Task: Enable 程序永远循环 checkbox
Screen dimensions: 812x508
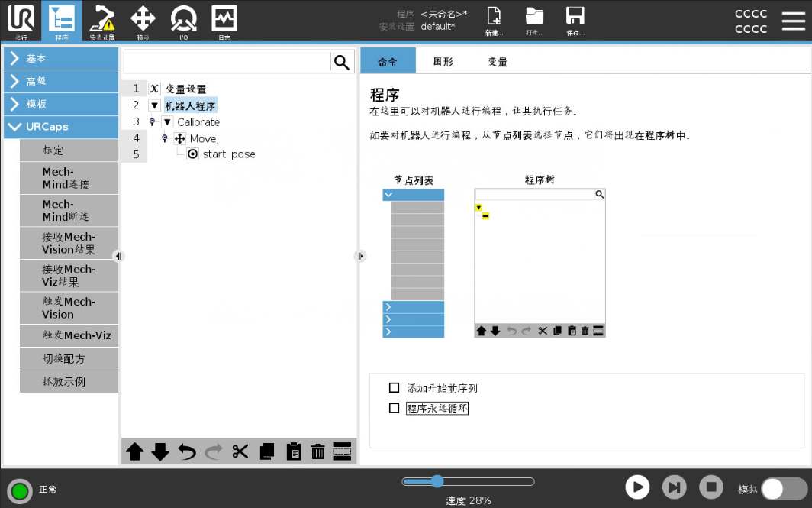Action: click(x=394, y=408)
